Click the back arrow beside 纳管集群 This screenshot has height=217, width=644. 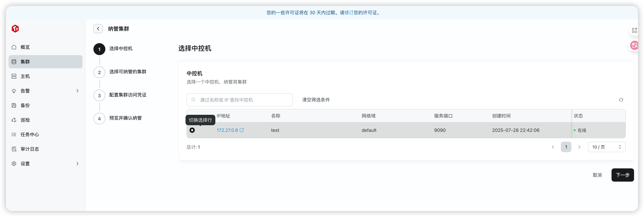point(98,29)
